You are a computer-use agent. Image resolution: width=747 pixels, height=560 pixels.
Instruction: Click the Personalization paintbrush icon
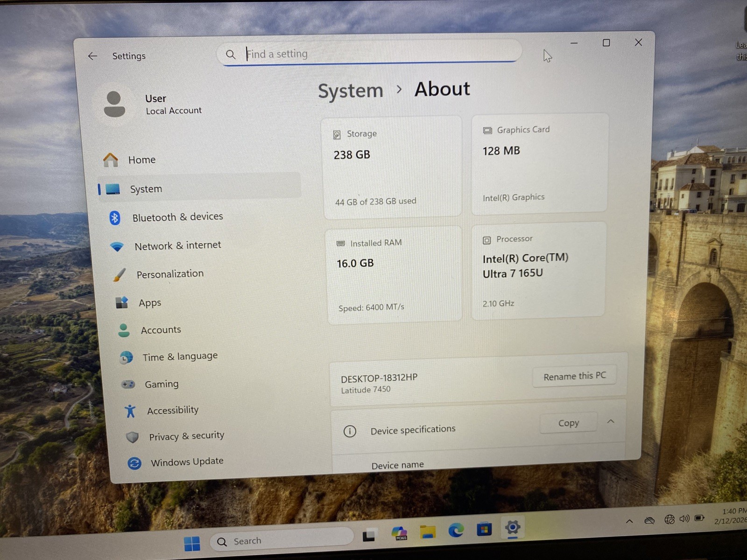click(x=119, y=275)
